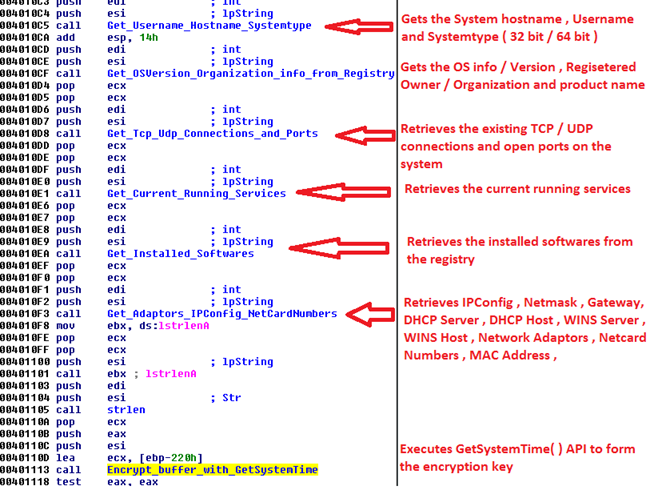Click the red note about installed softwares

[519, 250]
